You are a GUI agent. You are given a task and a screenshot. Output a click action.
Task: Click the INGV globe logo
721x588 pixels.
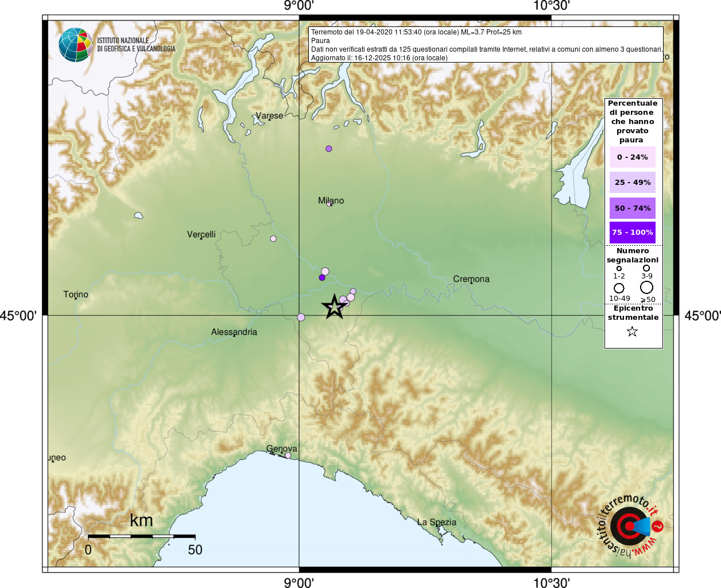tap(75, 45)
